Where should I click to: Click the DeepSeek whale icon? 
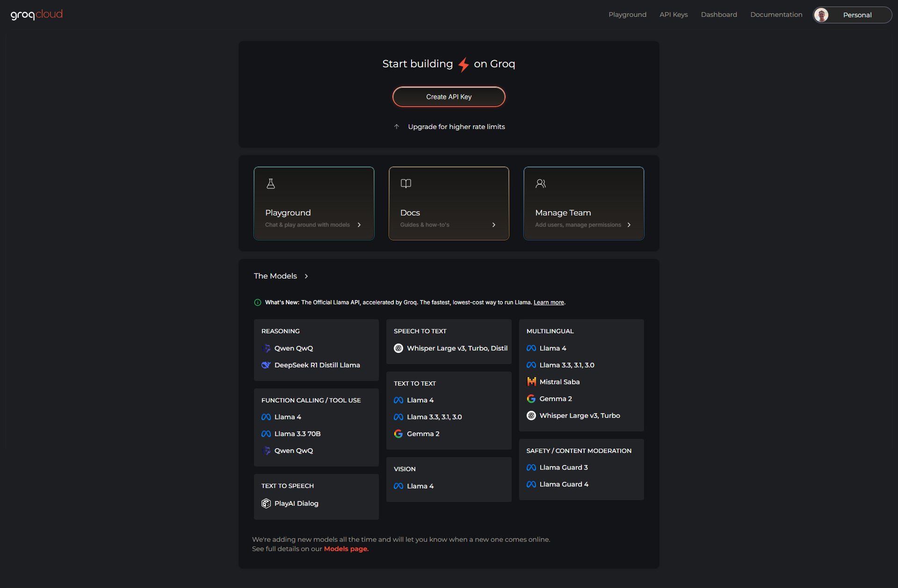[266, 365]
